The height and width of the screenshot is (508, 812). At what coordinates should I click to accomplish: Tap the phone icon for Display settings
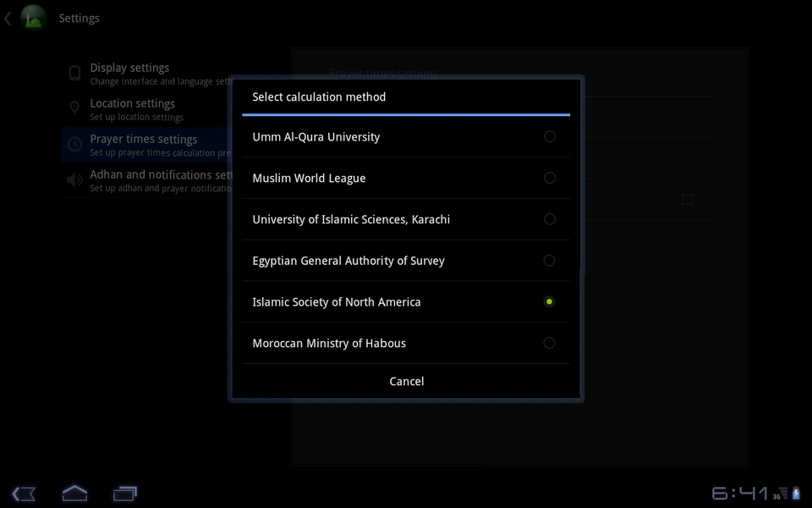point(74,73)
